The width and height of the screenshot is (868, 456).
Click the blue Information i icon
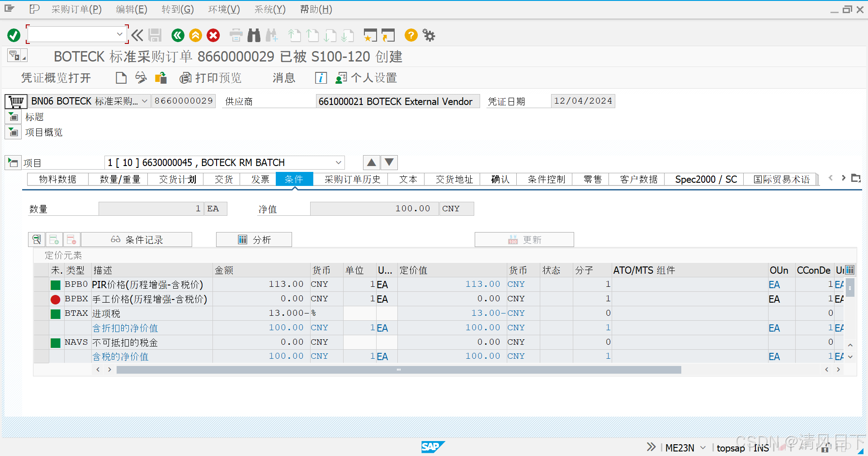coord(321,78)
